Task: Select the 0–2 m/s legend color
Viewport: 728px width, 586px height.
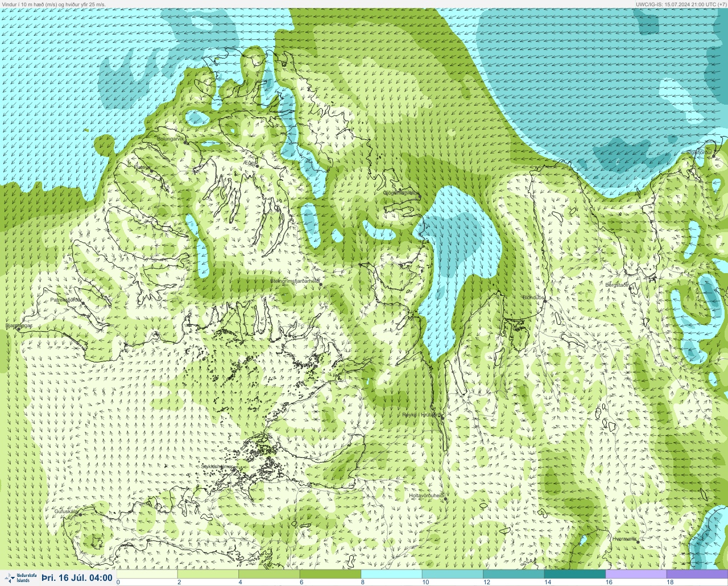Action: 147,574
